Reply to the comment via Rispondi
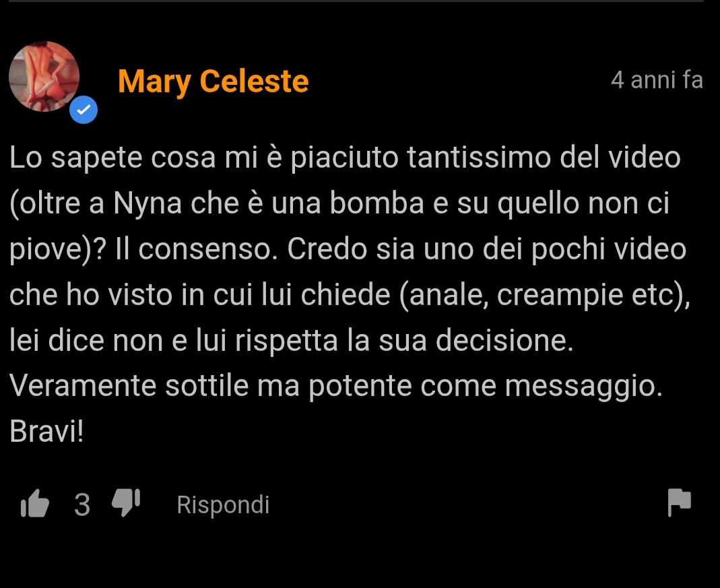 tap(223, 505)
